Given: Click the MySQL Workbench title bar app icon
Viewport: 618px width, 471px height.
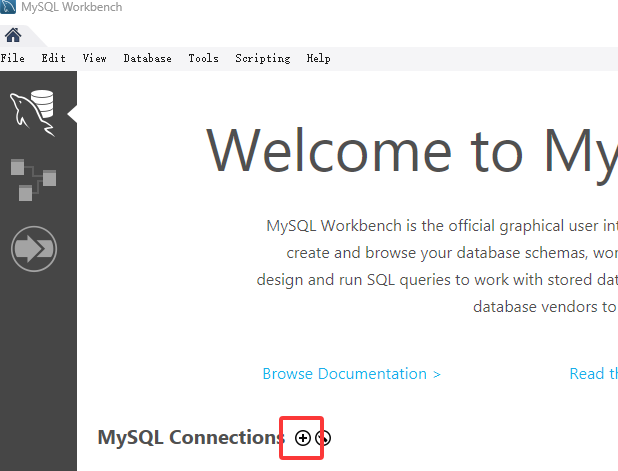Looking at the screenshot, I should point(8,8).
